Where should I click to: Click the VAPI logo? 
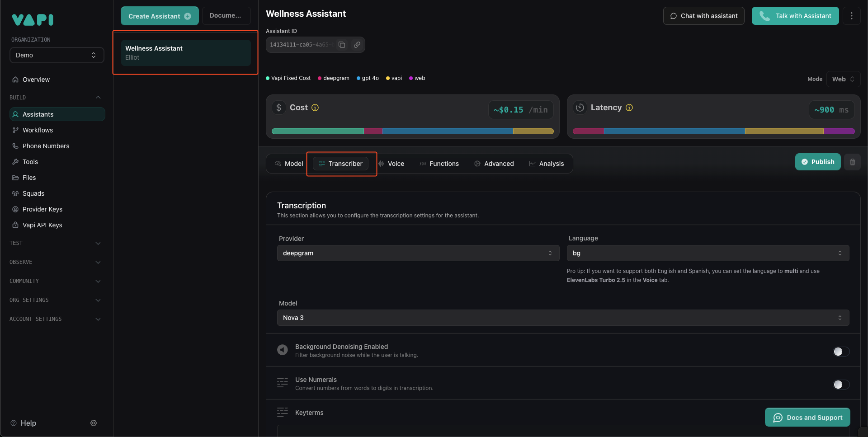pos(33,19)
